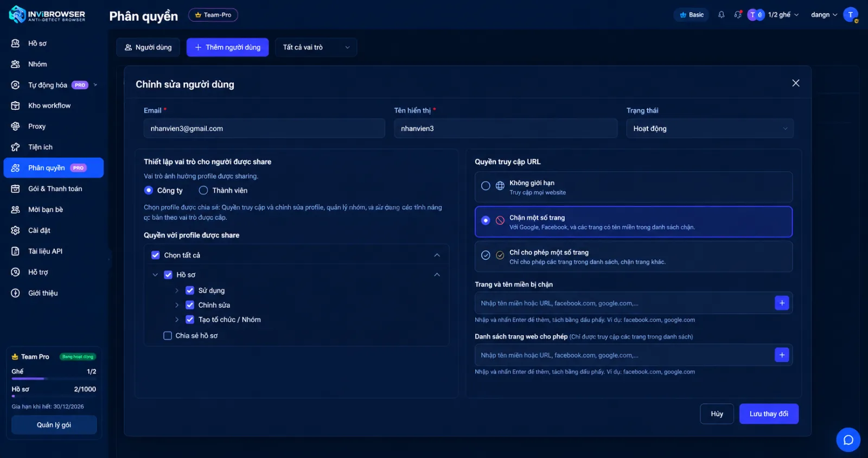
Task: Uncheck the Chọn tất cả checkbox
Action: [x=156, y=255]
